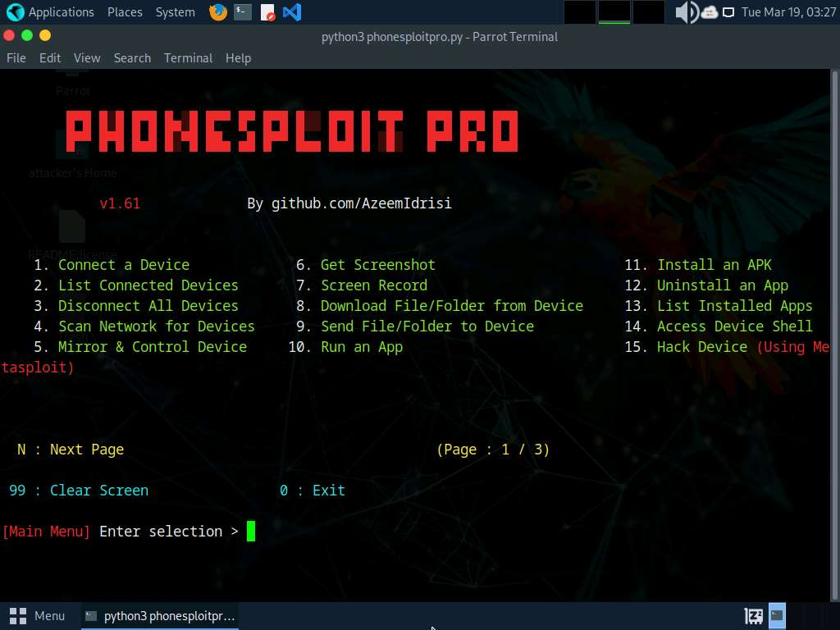Click 'Get Screenshot' option text
840x630 pixels.
point(377,265)
